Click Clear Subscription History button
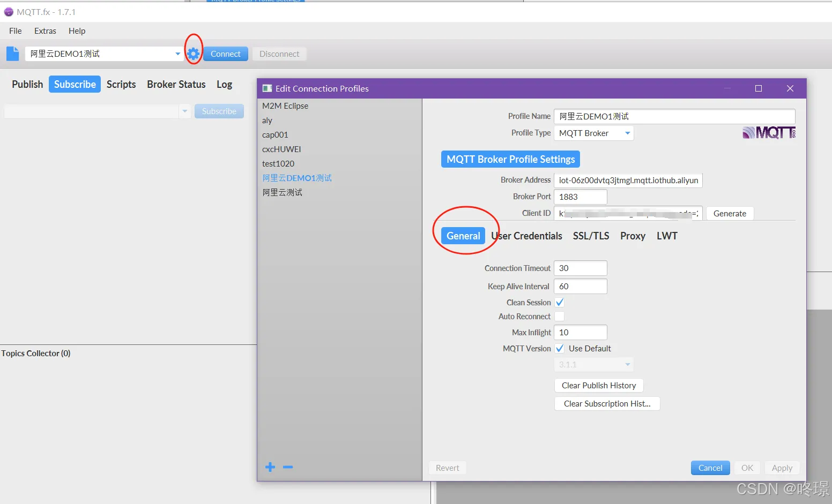This screenshot has height=504, width=832. pyautogui.click(x=607, y=404)
